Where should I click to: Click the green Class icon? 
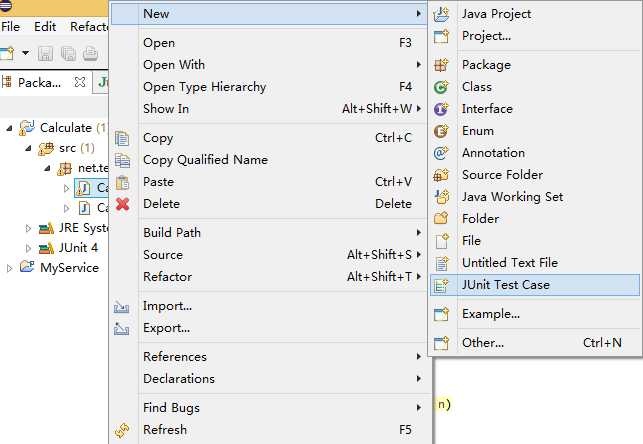[441, 87]
